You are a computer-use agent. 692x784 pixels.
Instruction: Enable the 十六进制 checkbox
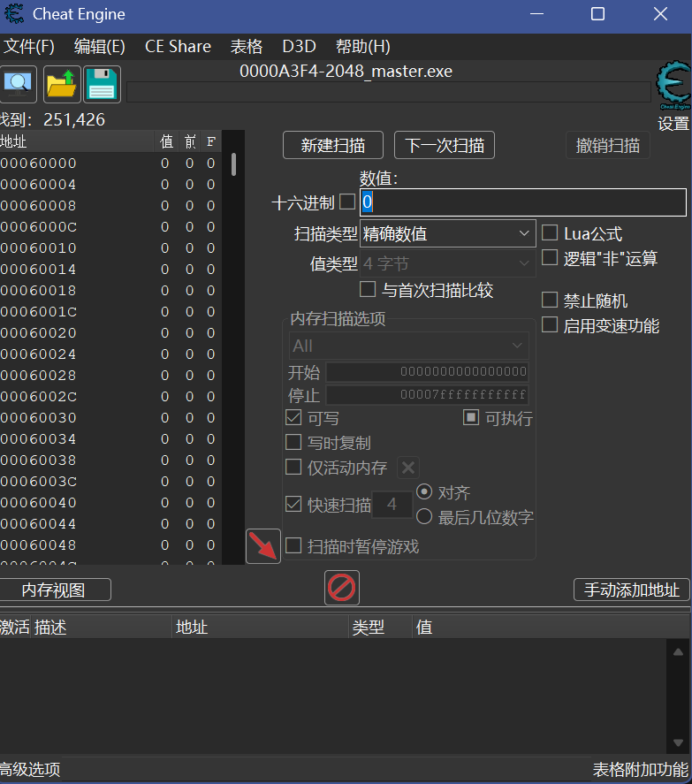[347, 202]
